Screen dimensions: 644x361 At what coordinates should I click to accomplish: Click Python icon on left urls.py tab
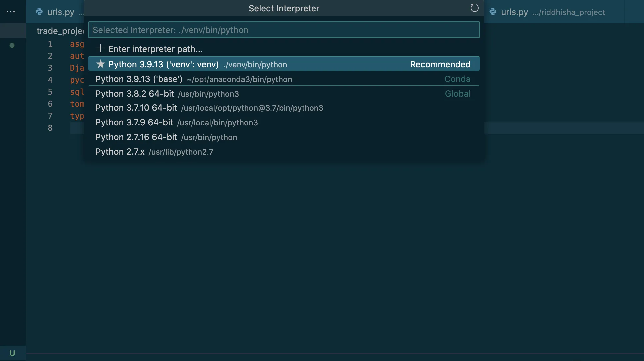point(39,12)
